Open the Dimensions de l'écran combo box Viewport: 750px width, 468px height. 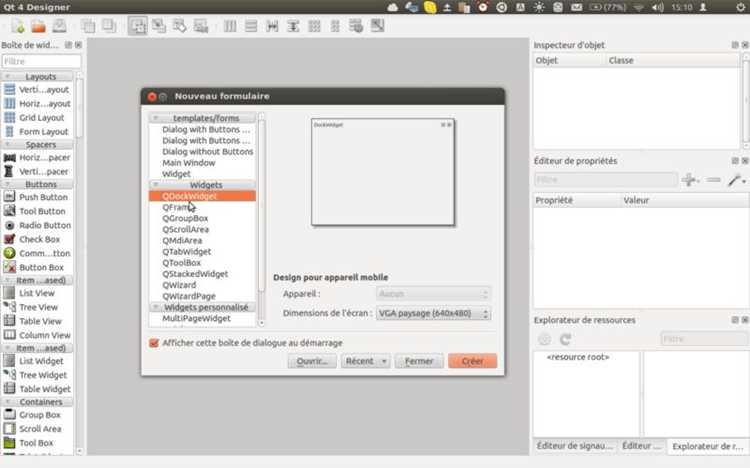click(x=433, y=313)
